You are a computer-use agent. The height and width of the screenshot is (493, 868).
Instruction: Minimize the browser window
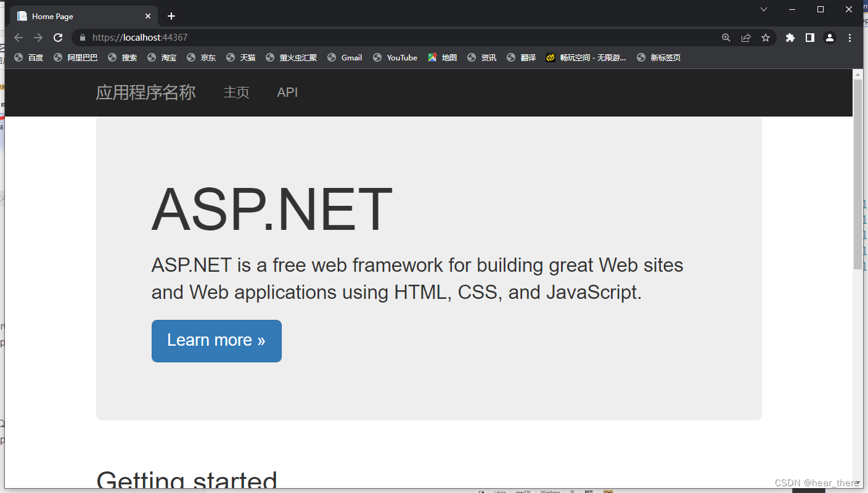[792, 9]
